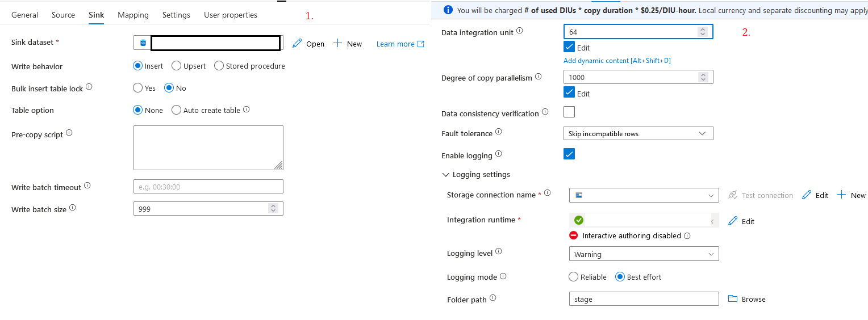Viewport: 868px width, 320px height.
Task: Click the Interactive authoring disabled info icon
Action: click(x=687, y=235)
